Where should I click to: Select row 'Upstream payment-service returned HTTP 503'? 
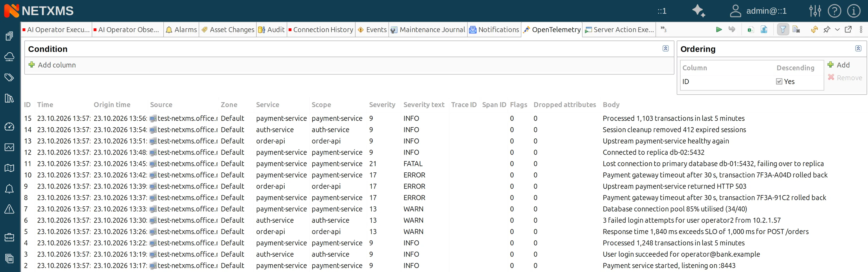click(x=444, y=186)
